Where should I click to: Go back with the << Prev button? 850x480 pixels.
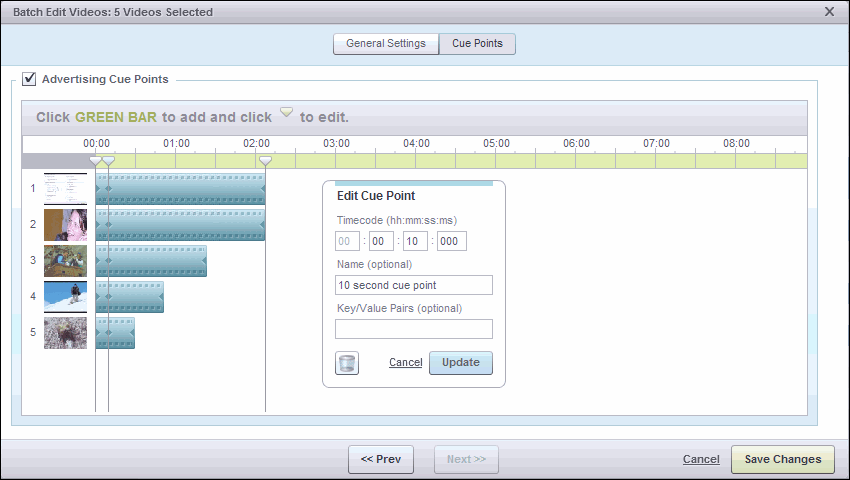coord(381,459)
